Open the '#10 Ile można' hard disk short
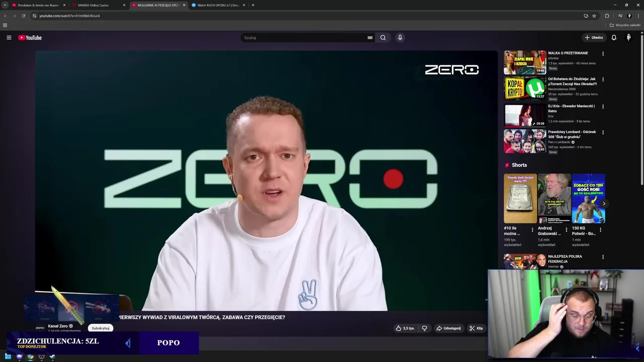This screenshot has width=644, height=362. pos(520,199)
